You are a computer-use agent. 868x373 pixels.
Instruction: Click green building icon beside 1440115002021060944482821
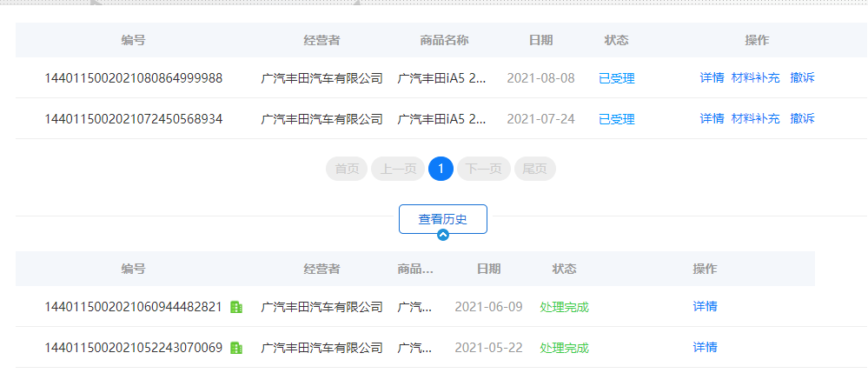coord(236,307)
